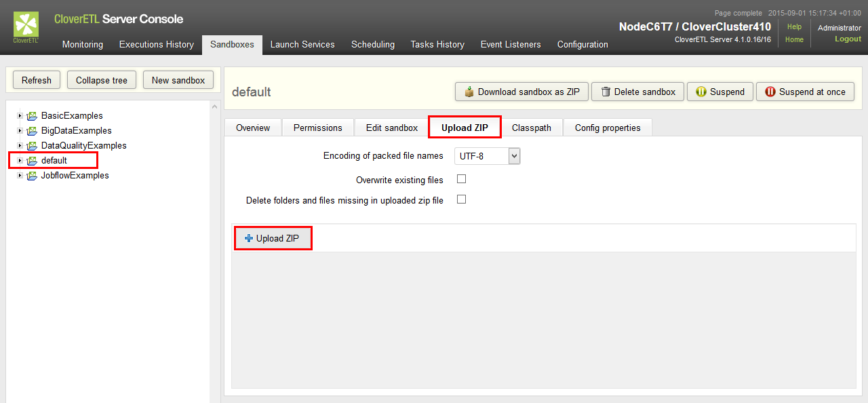
Task: Switch to the Classpath tab
Action: 532,128
